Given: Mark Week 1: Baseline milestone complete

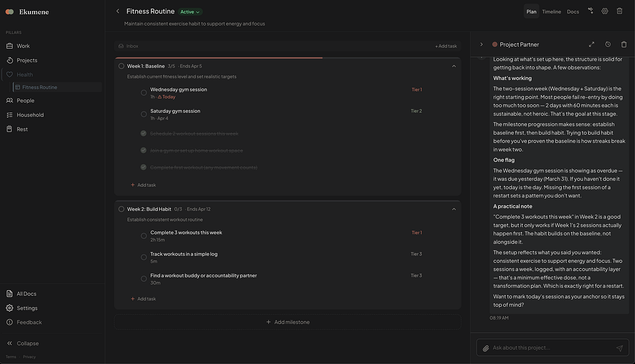Looking at the screenshot, I should (x=121, y=66).
